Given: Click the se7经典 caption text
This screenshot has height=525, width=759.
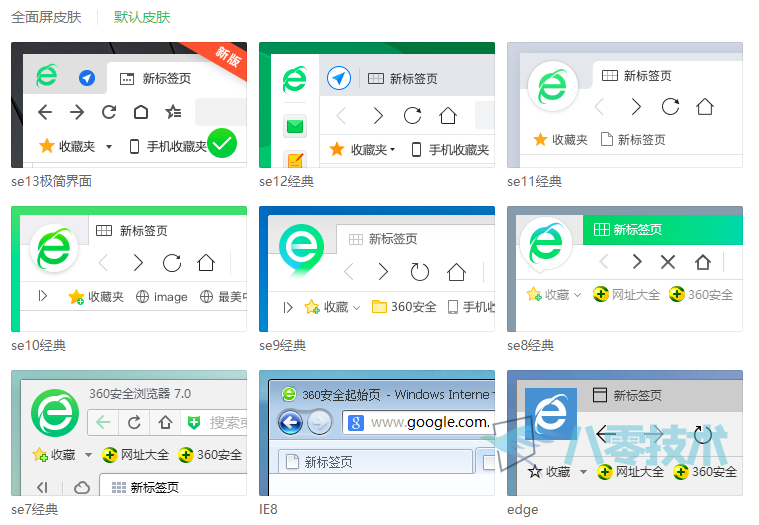Looking at the screenshot, I should point(34,510).
